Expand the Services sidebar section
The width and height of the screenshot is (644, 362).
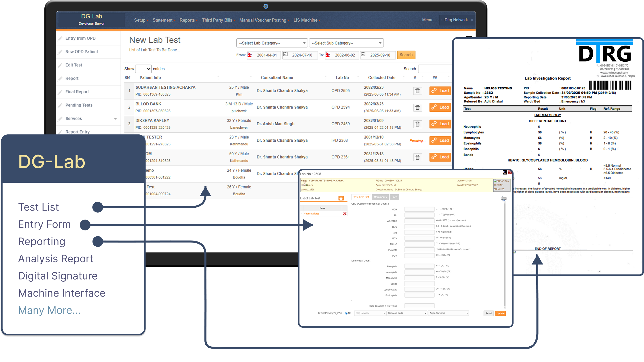click(115, 118)
